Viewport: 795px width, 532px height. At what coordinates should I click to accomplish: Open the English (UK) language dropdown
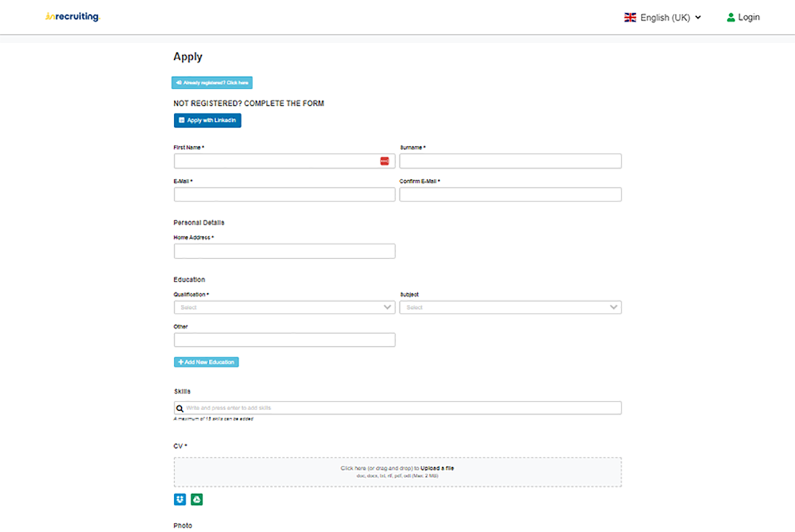[x=663, y=17]
